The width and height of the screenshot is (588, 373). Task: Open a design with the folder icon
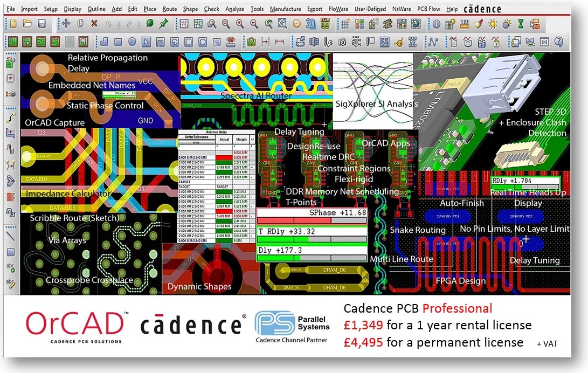point(27,24)
